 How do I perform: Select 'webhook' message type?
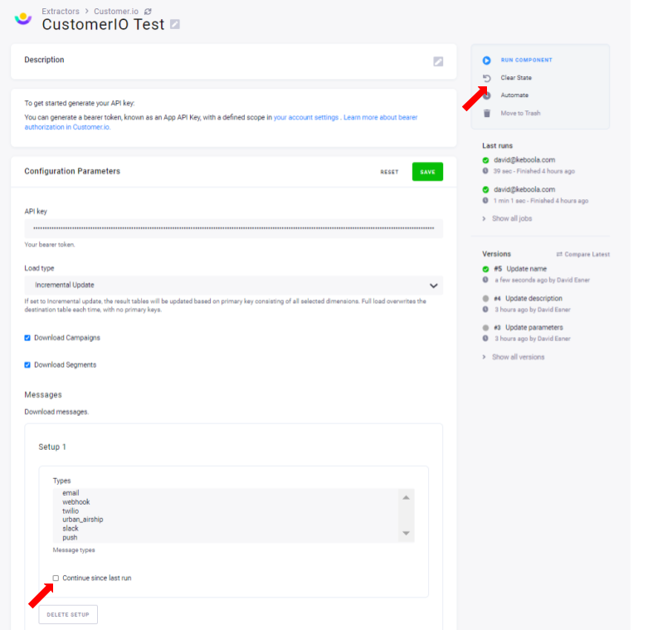(75, 502)
